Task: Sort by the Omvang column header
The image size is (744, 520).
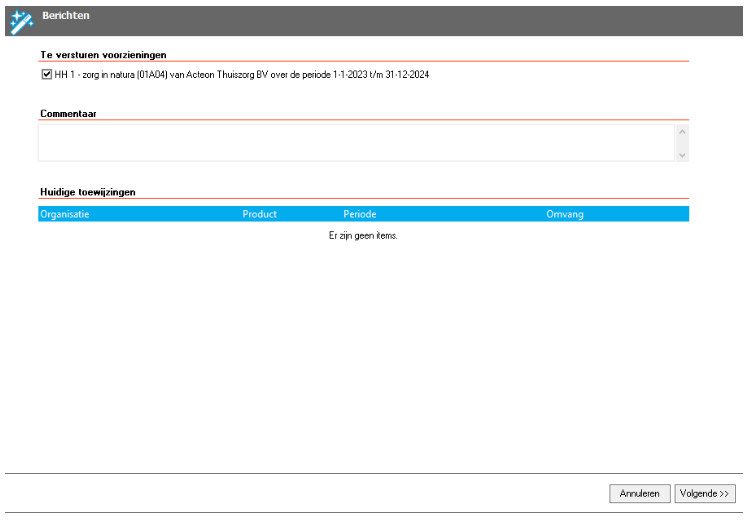Action: pyautogui.click(x=565, y=214)
